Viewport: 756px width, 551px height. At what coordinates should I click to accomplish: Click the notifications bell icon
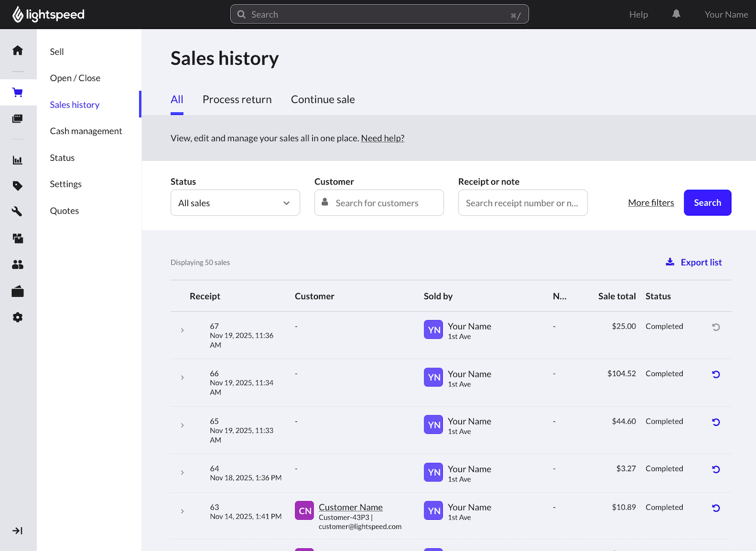point(676,14)
